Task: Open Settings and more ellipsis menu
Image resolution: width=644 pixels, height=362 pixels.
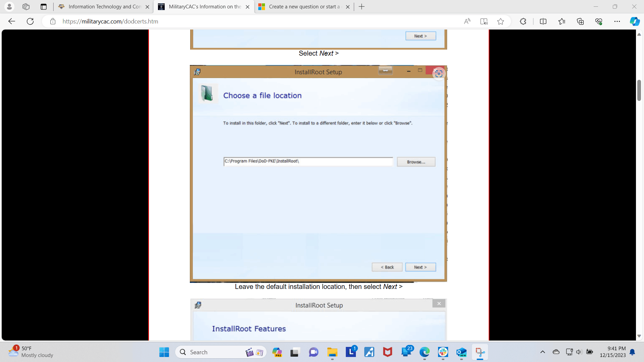Action: (617, 21)
